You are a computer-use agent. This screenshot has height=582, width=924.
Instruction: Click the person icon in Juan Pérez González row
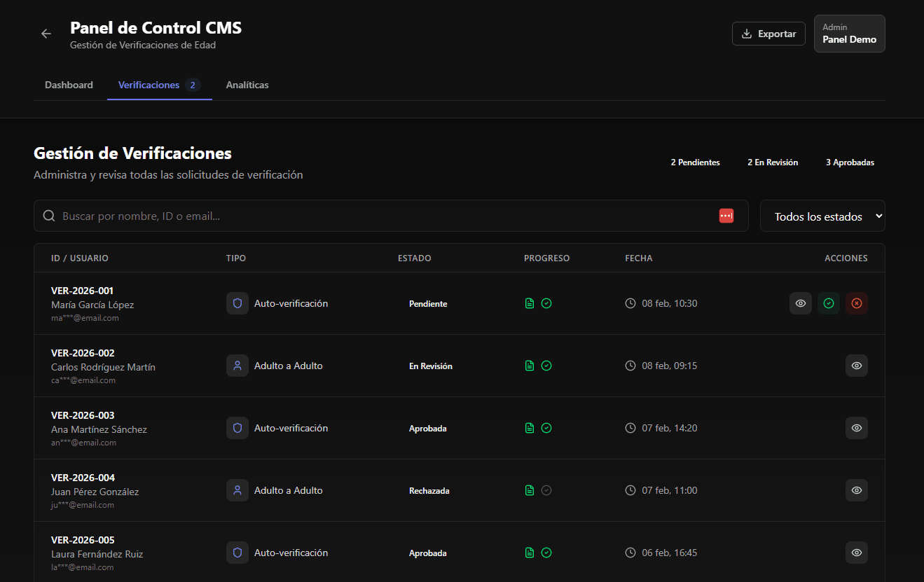[237, 490]
